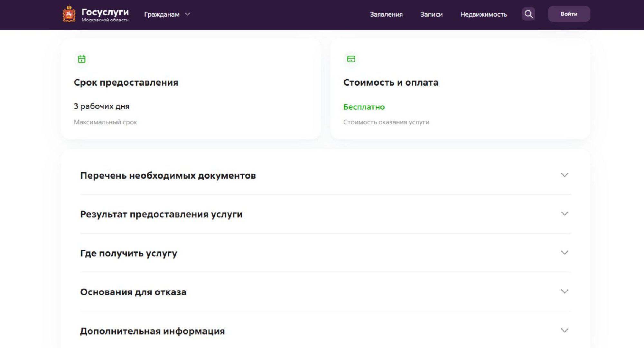The height and width of the screenshot is (348, 644).
Task: Expand the Перечень необходимых документов heading
Action: [x=168, y=176]
